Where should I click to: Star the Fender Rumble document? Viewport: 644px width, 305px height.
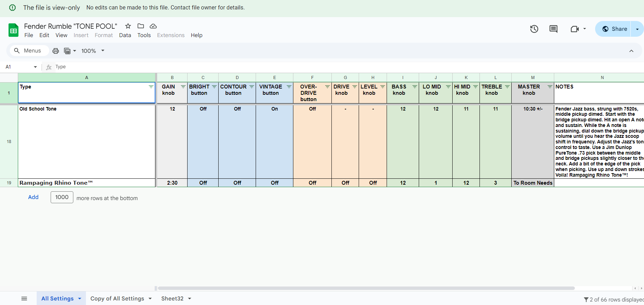(128, 26)
